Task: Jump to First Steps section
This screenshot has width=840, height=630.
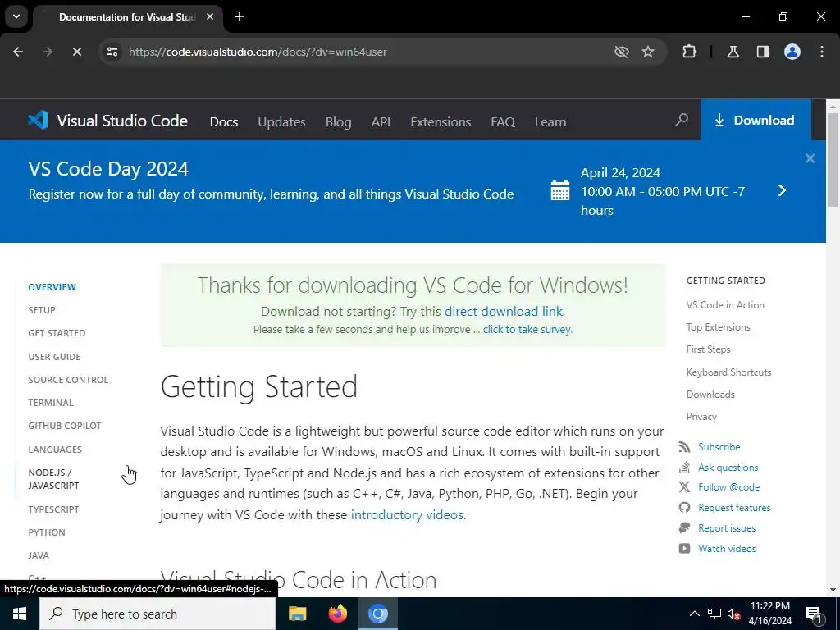Action: pos(708,349)
